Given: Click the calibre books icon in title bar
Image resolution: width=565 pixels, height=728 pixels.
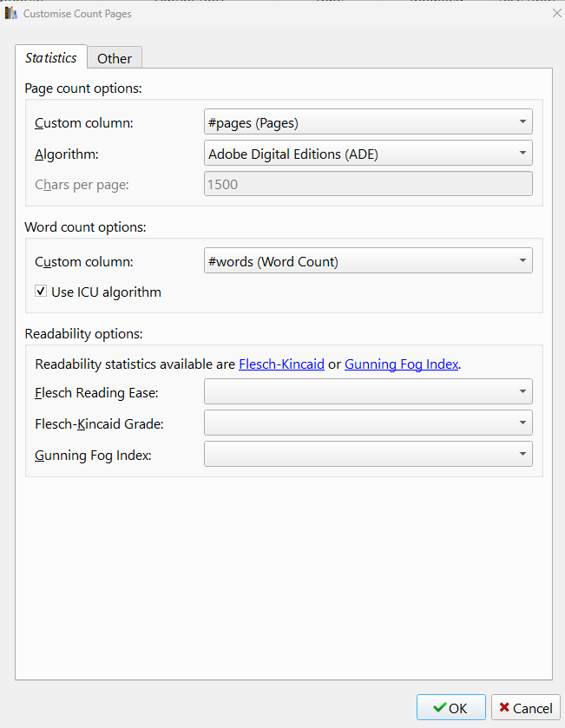Looking at the screenshot, I should tap(11, 13).
